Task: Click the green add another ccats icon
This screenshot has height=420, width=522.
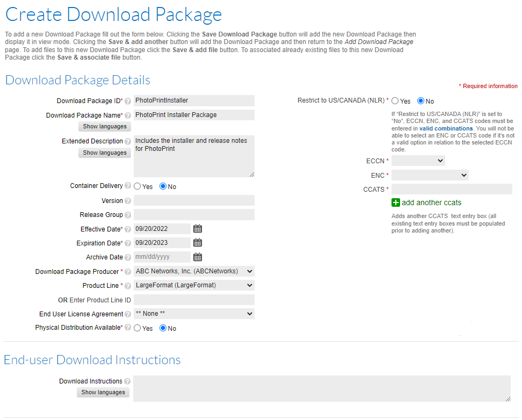Action: coord(396,202)
